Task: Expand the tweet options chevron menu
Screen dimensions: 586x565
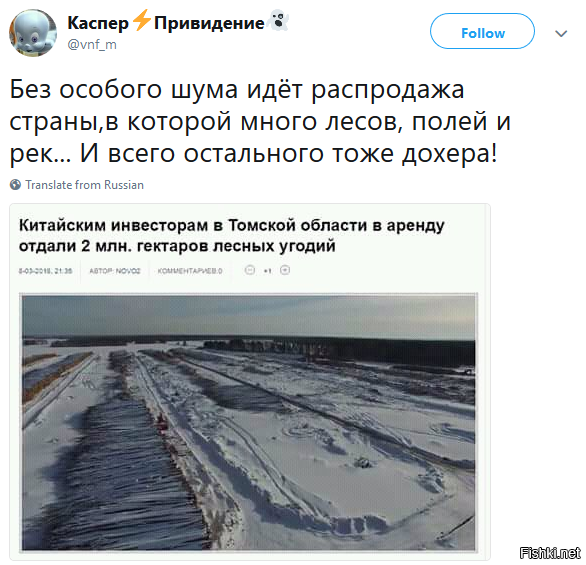Action: click(561, 34)
